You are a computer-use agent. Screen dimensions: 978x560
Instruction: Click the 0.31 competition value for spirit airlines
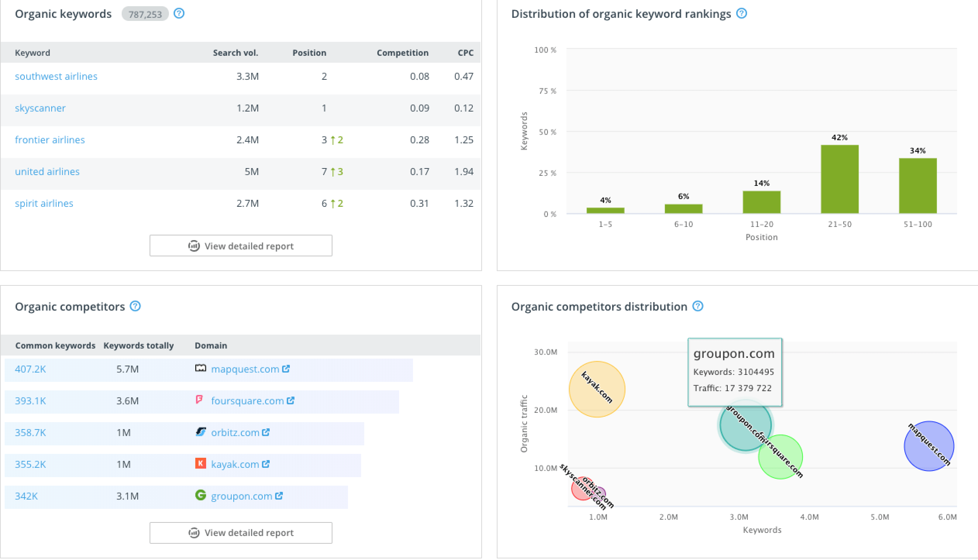point(419,203)
